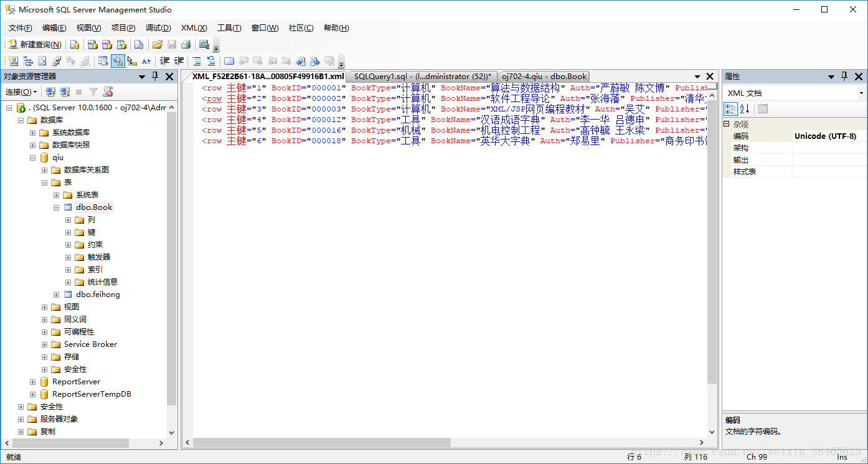Select the ReportServerTempDB database
Screen dimensions: 868x464
click(x=92, y=394)
